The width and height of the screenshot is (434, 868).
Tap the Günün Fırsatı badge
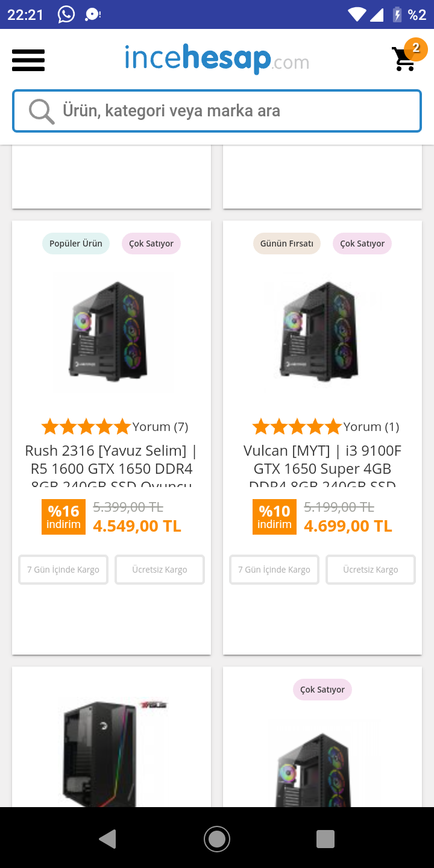point(287,244)
